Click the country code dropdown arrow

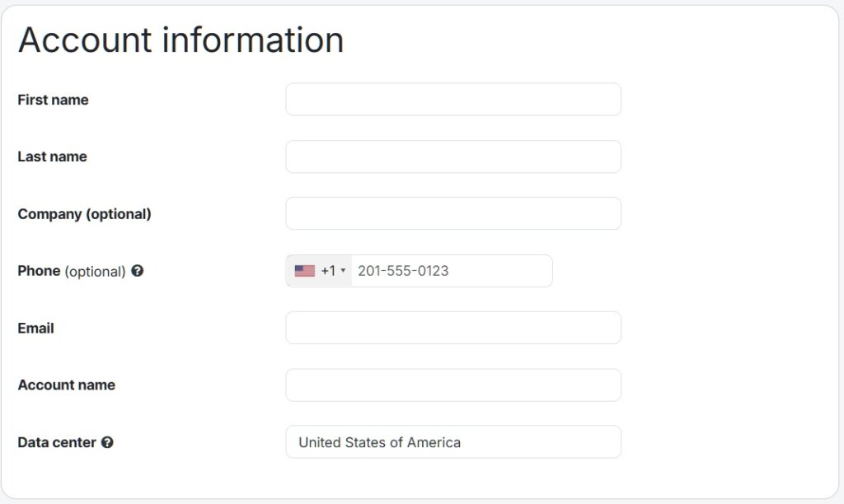pos(343,271)
